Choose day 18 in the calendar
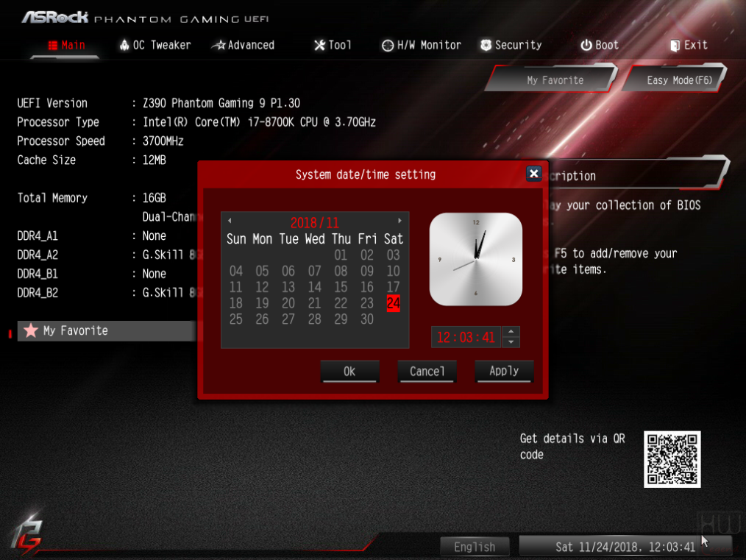Viewport: 746px width, 560px height. 236,303
